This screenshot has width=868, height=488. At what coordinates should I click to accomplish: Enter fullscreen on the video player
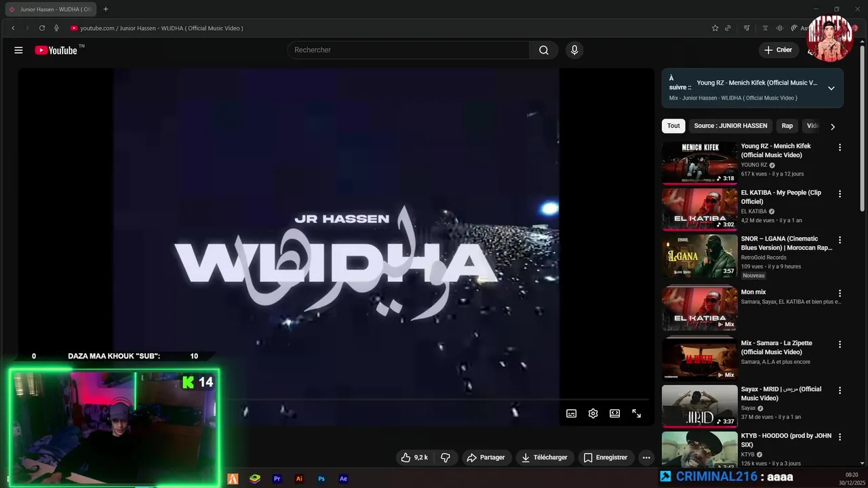click(x=637, y=413)
